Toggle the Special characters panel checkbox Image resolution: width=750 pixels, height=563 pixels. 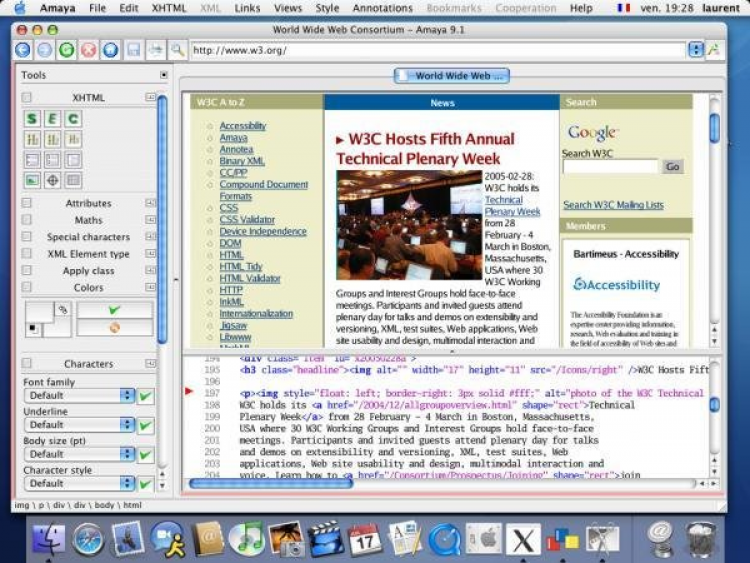click(x=26, y=236)
